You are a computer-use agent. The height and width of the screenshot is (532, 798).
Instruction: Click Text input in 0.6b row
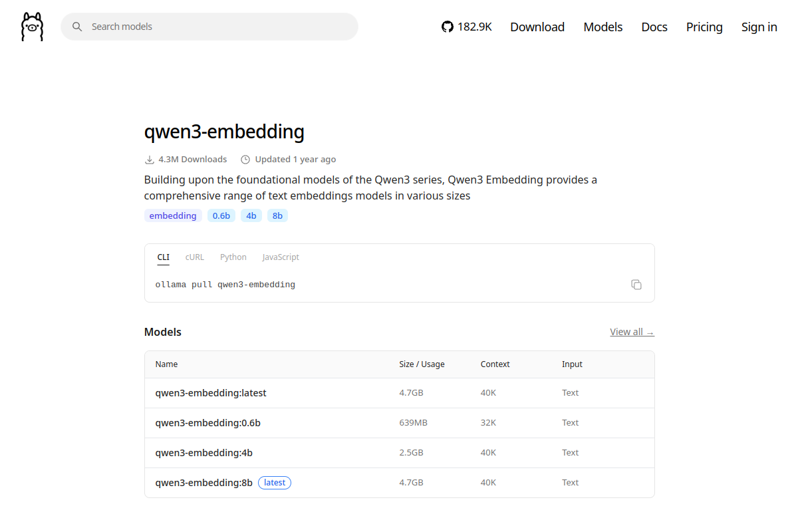pos(570,423)
